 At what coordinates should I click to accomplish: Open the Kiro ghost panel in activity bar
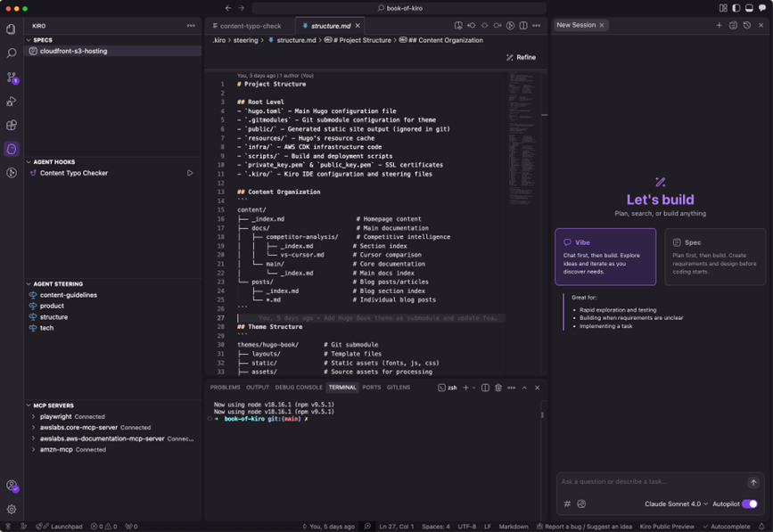[x=12, y=149]
